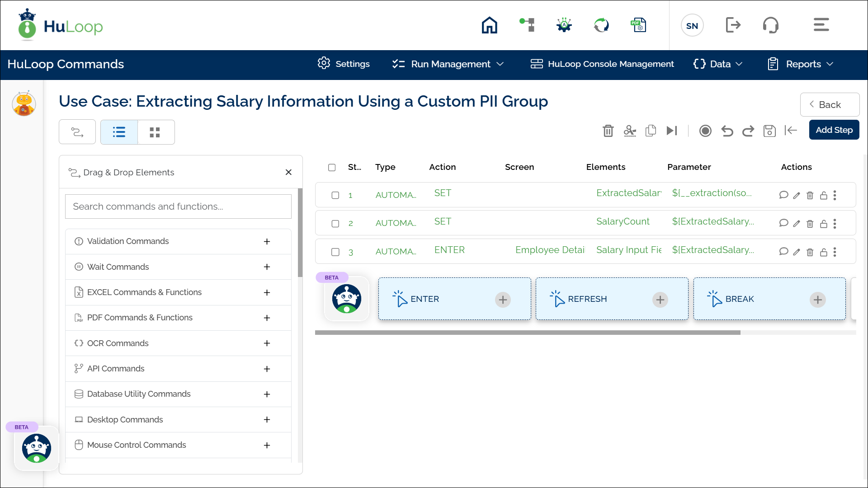The height and width of the screenshot is (488, 868).
Task: Toggle lock icon on step 3
Action: click(x=824, y=253)
